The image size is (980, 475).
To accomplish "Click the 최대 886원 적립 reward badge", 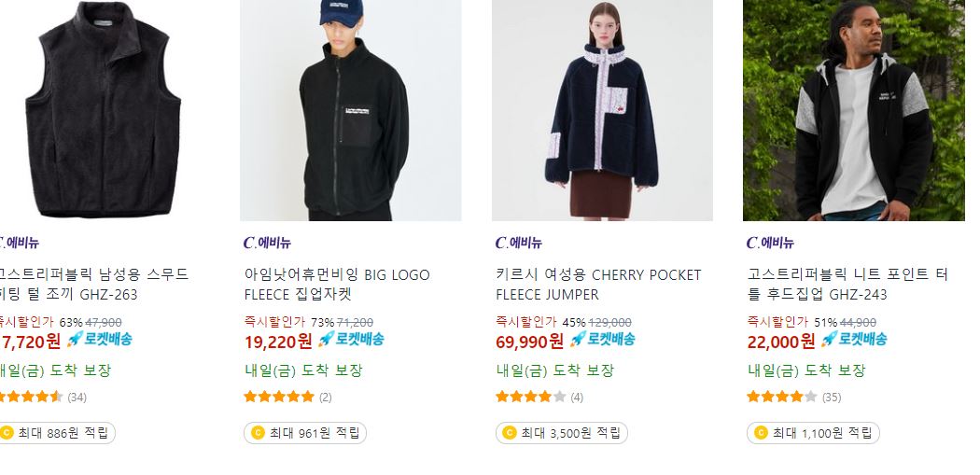I will 57,432.
